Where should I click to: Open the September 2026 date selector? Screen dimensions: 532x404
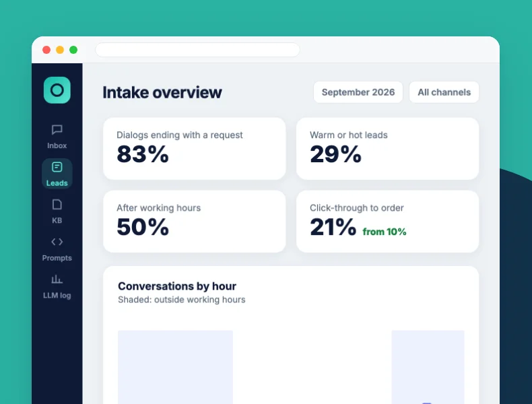[358, 92]
